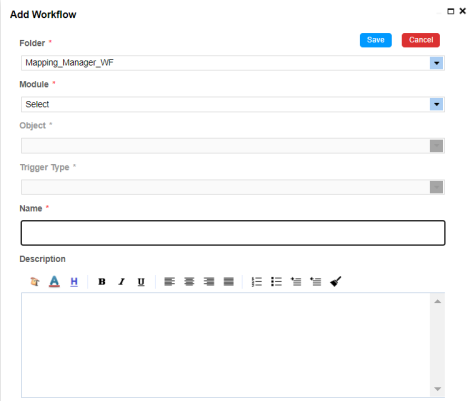Center align the description text
Viewport: 468px width, 401px height.
pos(189,282)
